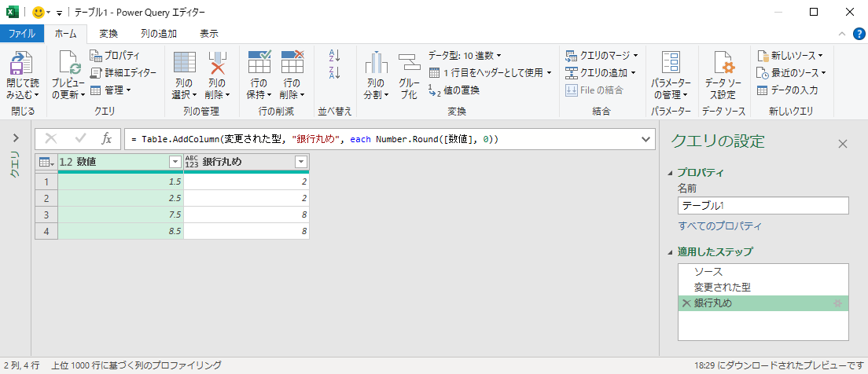Click the 列の選択 (Choose Columns) icon
The height and width of the screenshot is (374, 868).
pyautogui.click(x=185, y=63)
